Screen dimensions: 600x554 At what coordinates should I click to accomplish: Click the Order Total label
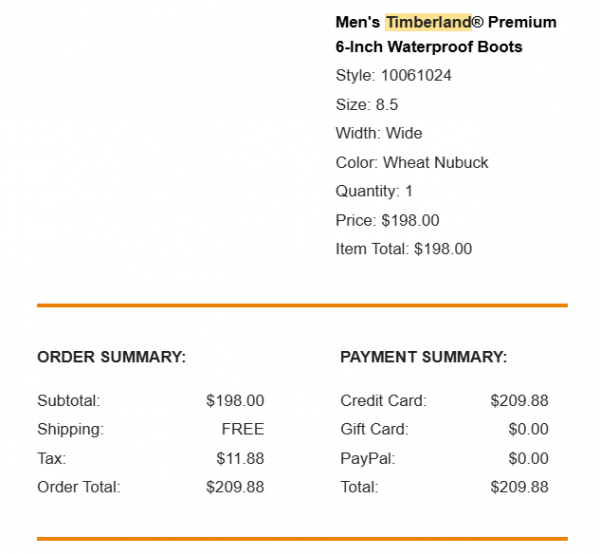pos(78,487)
